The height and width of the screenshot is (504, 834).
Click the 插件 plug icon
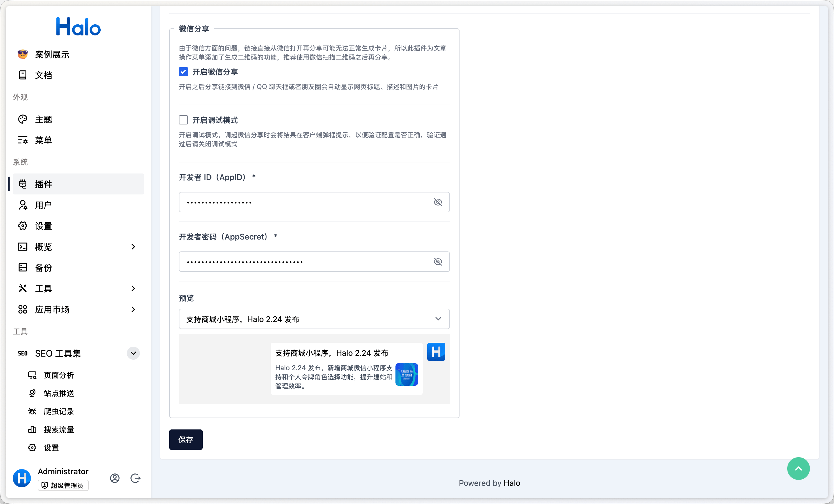coord(23,184)
